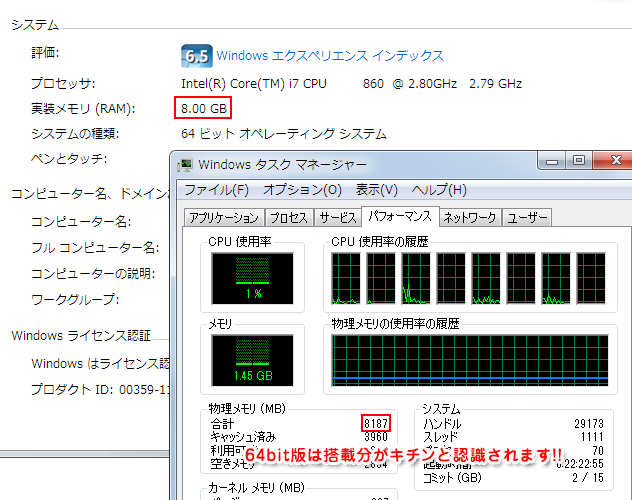Image resolution: width=632 pixels, height=500 pixels.
Task: Click the 評価 label
Action: (x=45, y=52)
